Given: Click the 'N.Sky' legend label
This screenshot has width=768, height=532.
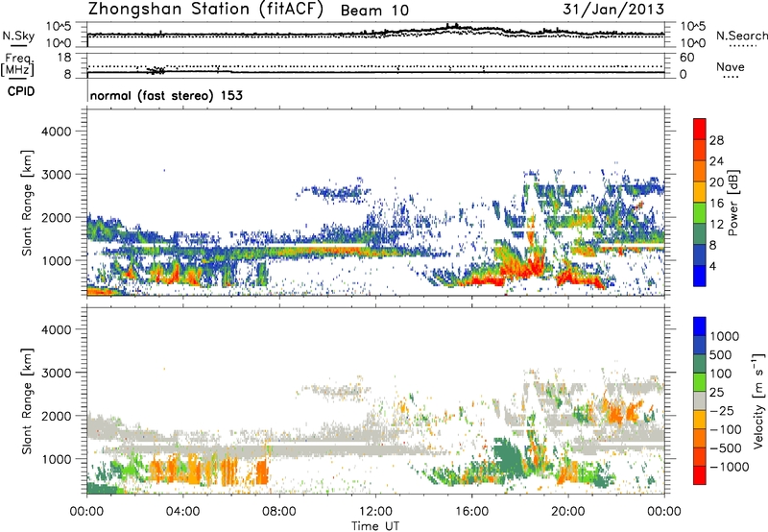Looking at the screenshot, I should tap(18, 36).
